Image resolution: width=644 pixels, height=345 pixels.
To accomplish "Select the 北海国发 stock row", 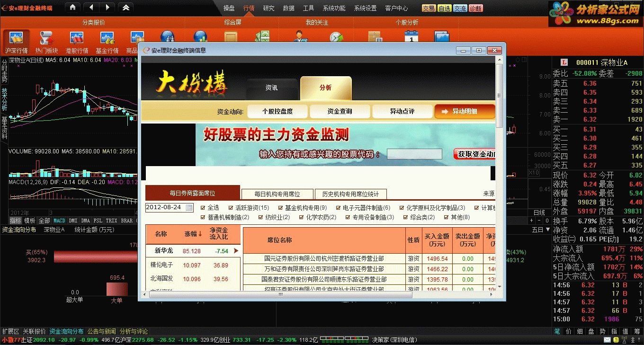I will point(193,279).
